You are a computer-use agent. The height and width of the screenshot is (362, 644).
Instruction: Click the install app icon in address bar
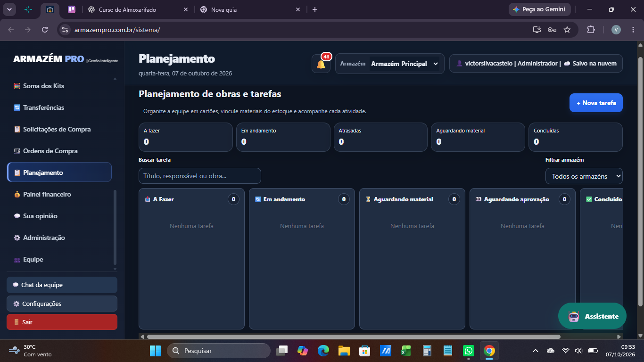point(537,30)
